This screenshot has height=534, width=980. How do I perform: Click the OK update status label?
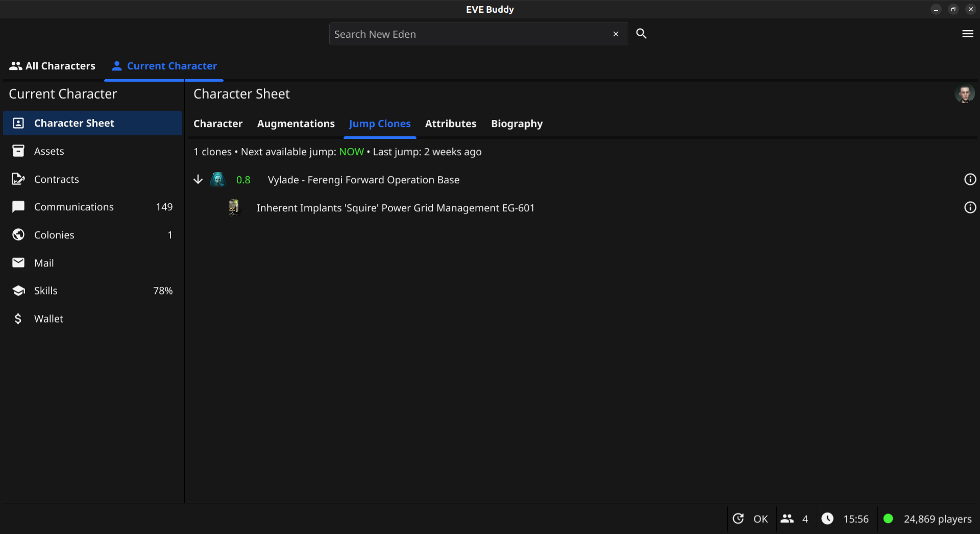click(761, 519)
